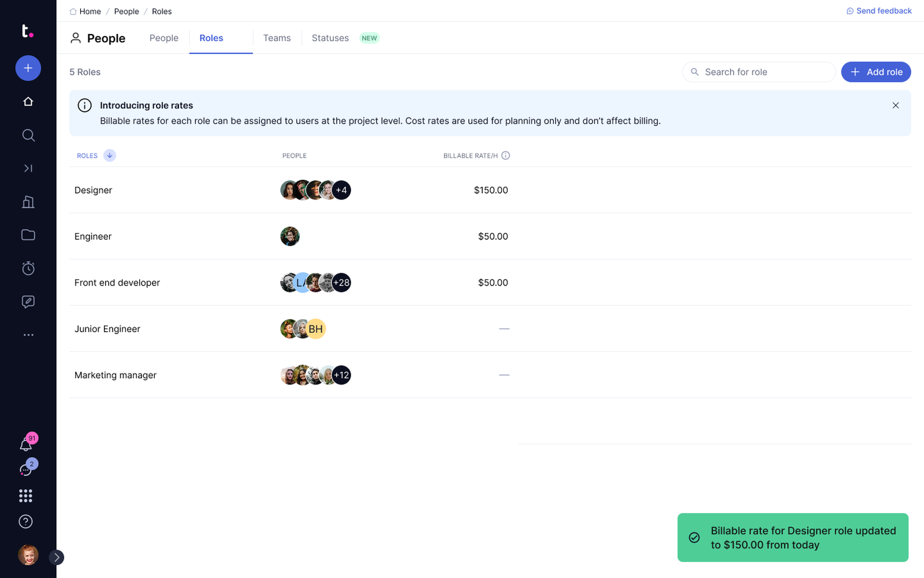Open the search icon in sidebar
Image resolution: width=924 pixels, height=578 pixels.
point(28,135)
